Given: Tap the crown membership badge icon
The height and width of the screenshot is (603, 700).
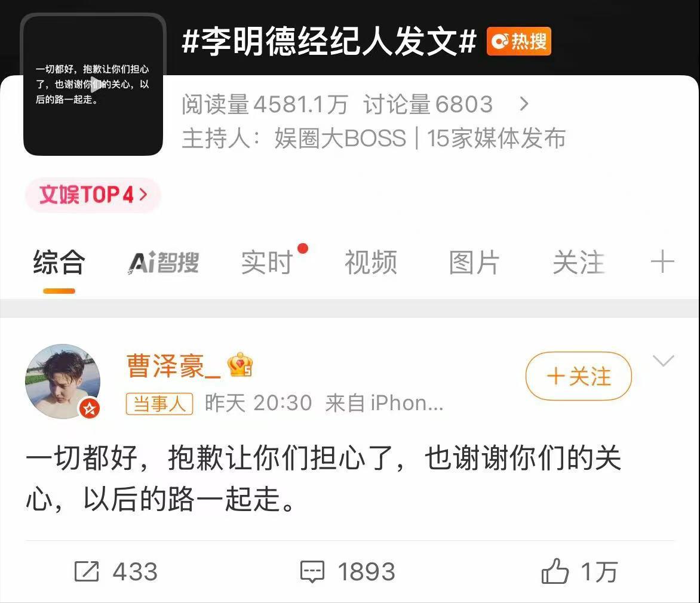Looking at the screenshot, I should (x=240, y=365).
